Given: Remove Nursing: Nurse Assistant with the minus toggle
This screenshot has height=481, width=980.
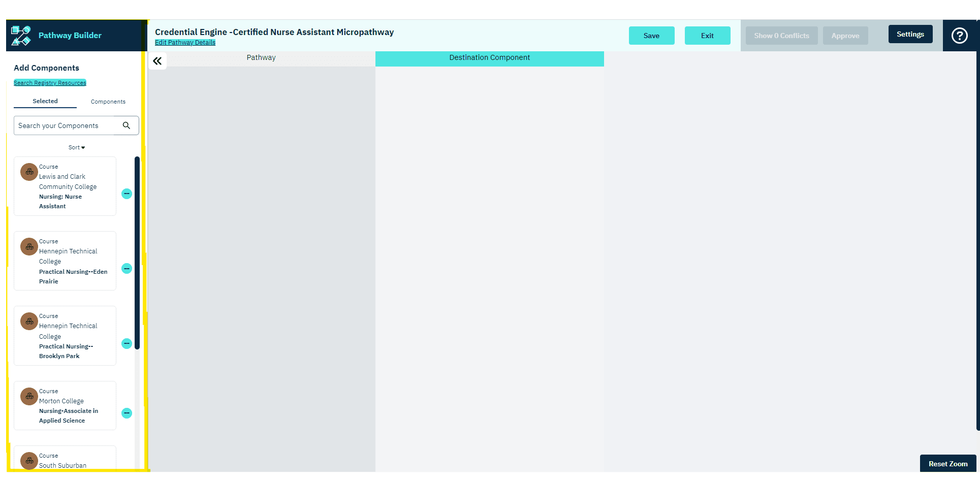Looking at the screenshot, I should tap(127, 194).
